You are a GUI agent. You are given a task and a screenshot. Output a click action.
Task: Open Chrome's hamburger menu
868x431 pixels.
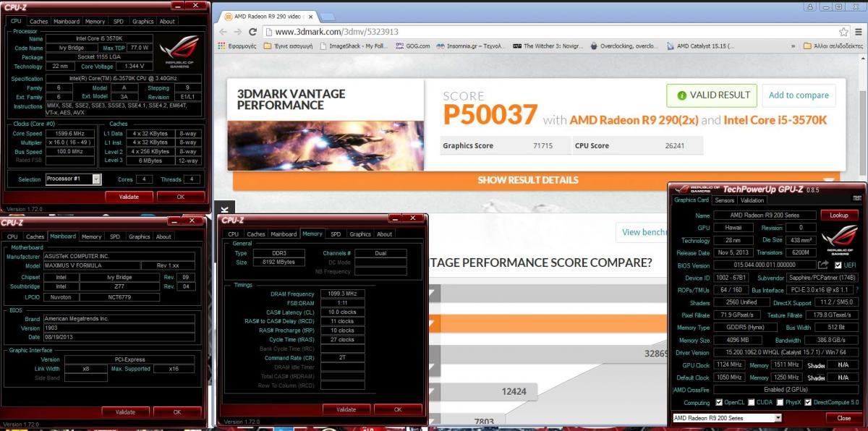coord(858,32)
